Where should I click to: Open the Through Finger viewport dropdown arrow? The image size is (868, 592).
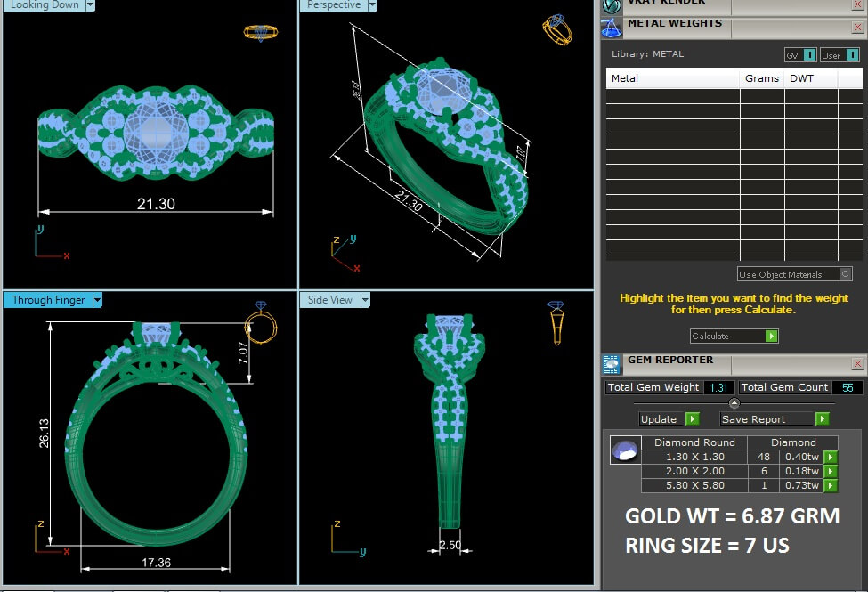point(97,300)
